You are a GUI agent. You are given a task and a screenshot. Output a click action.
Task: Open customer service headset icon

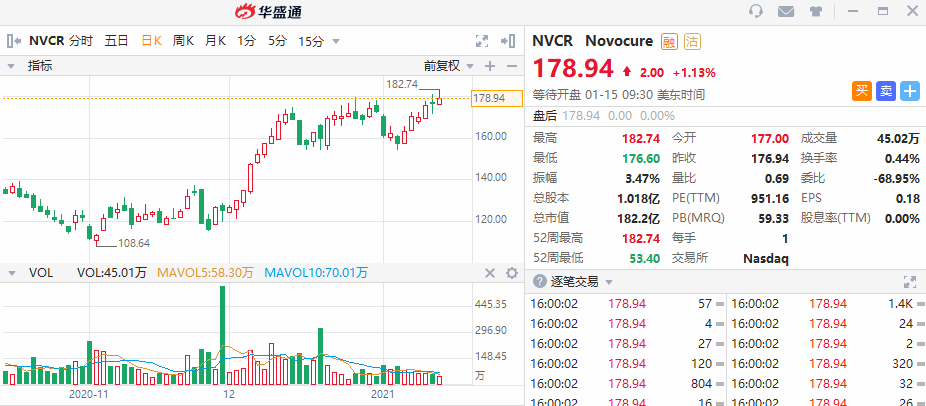[x=755, y=11]
